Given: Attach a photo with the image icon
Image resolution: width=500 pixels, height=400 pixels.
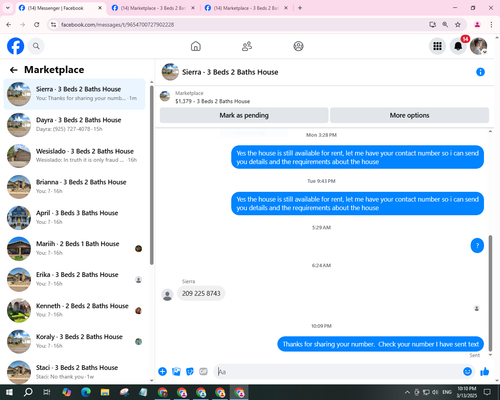Looking at the screenshot, I should [x=176, y=371].
